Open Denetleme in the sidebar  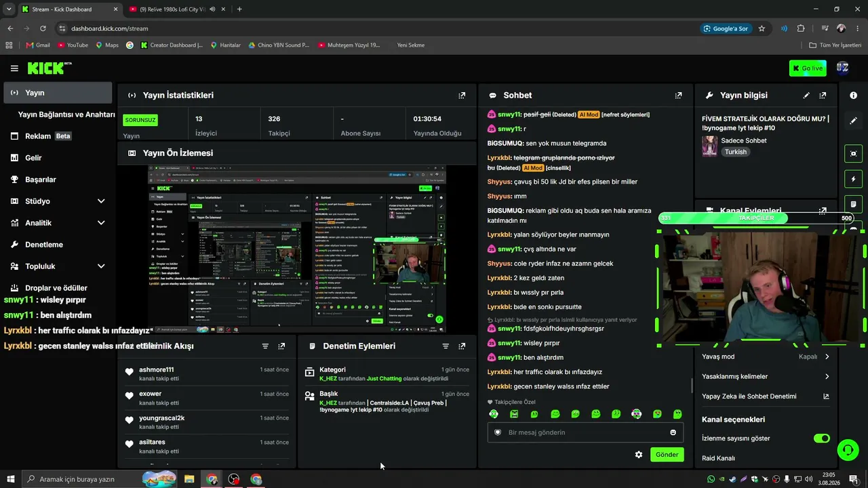58,245
